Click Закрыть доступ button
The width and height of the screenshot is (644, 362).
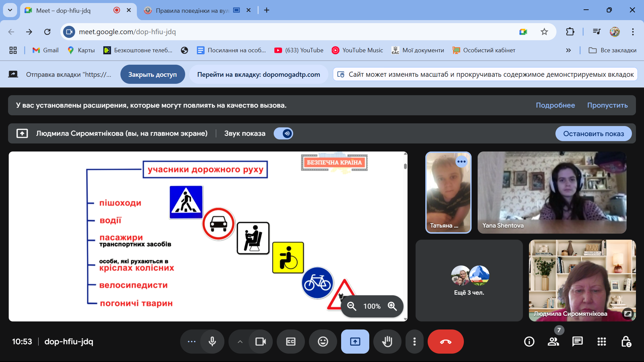point(153,74)
